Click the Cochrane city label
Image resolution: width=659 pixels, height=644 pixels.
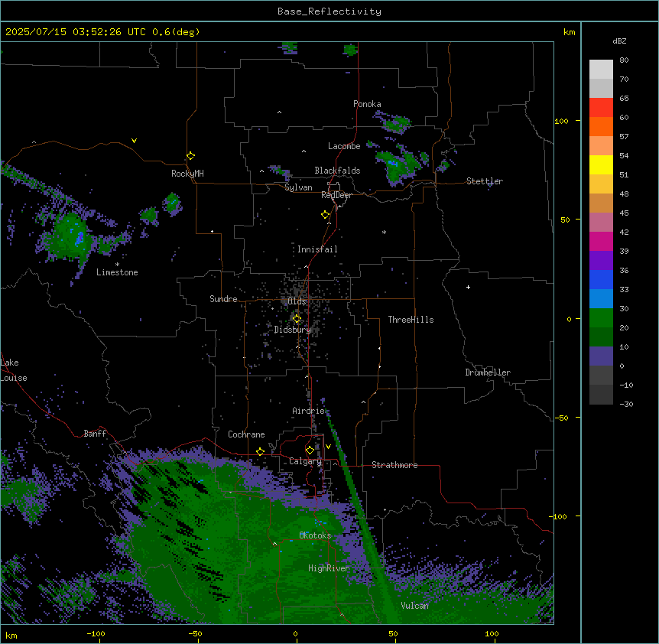pyautogui.click(x=246, y=434)
